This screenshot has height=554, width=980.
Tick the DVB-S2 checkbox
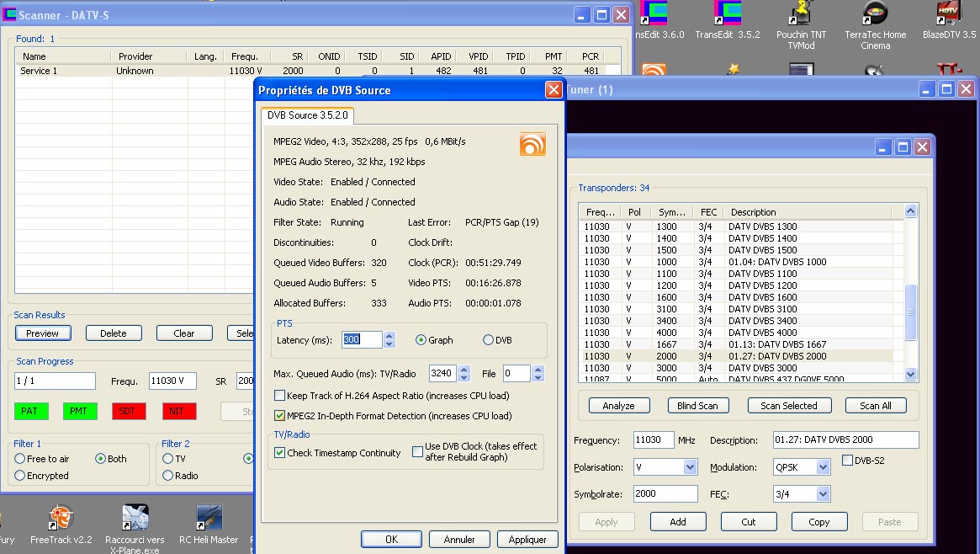848,461
